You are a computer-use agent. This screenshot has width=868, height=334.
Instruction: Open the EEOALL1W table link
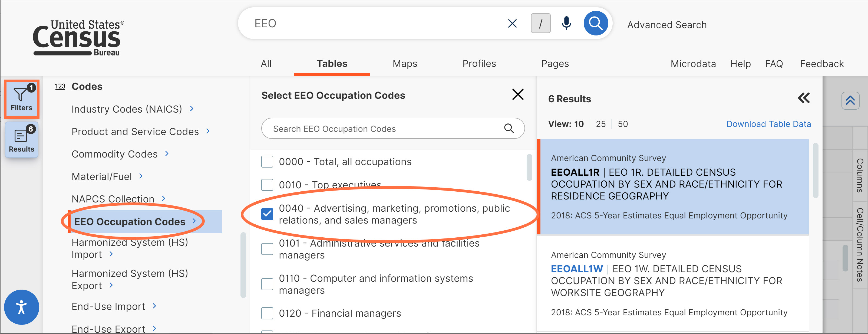pos(576,269)
